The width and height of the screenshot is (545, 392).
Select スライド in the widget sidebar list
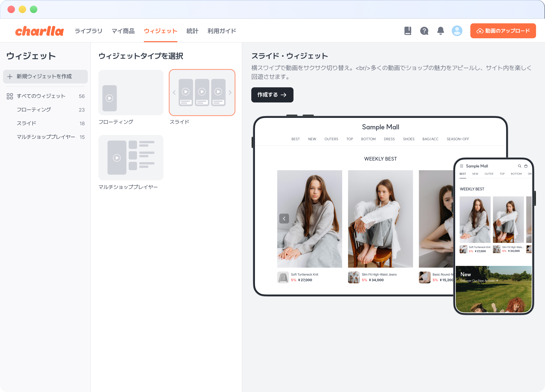[26, 123]
